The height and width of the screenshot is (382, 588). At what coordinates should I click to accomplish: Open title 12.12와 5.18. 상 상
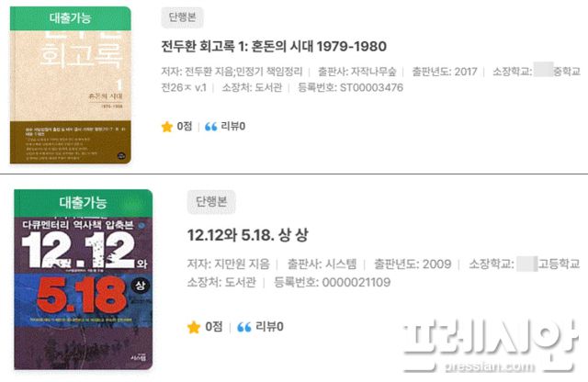(247, 235)
